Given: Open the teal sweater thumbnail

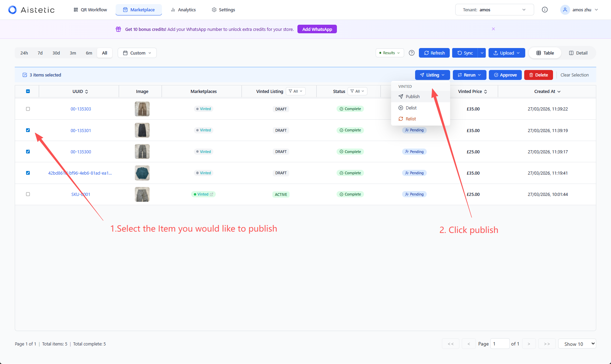Looking at the screenshot, I should (142, 173).
